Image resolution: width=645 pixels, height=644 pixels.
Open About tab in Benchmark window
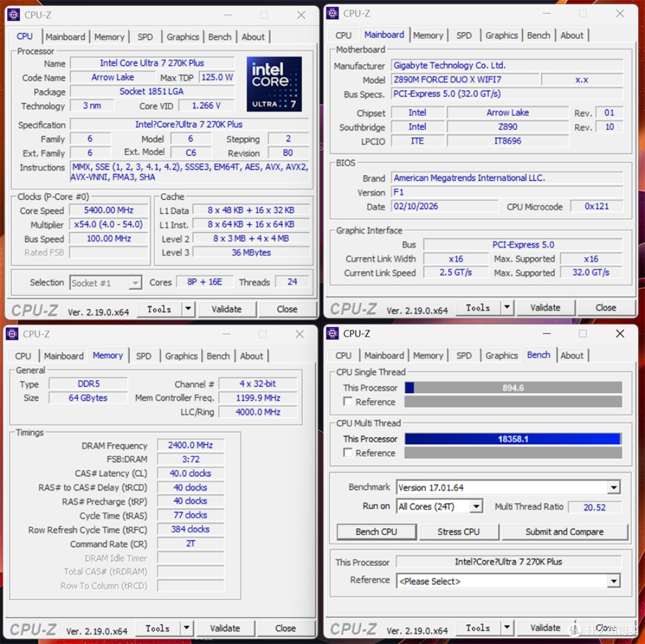pos(572,355)
